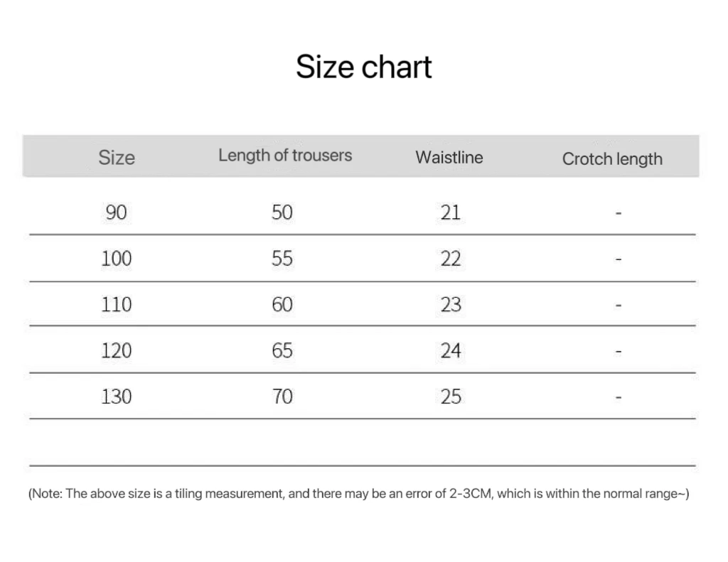
Task: Click the "Waistline" column header
Action: (x=449, y=157)
